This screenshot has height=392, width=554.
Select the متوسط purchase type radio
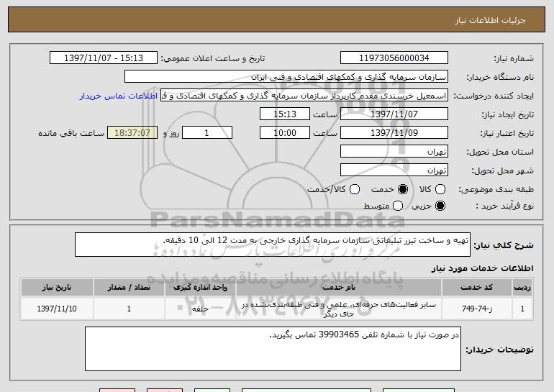coord(397,206)
